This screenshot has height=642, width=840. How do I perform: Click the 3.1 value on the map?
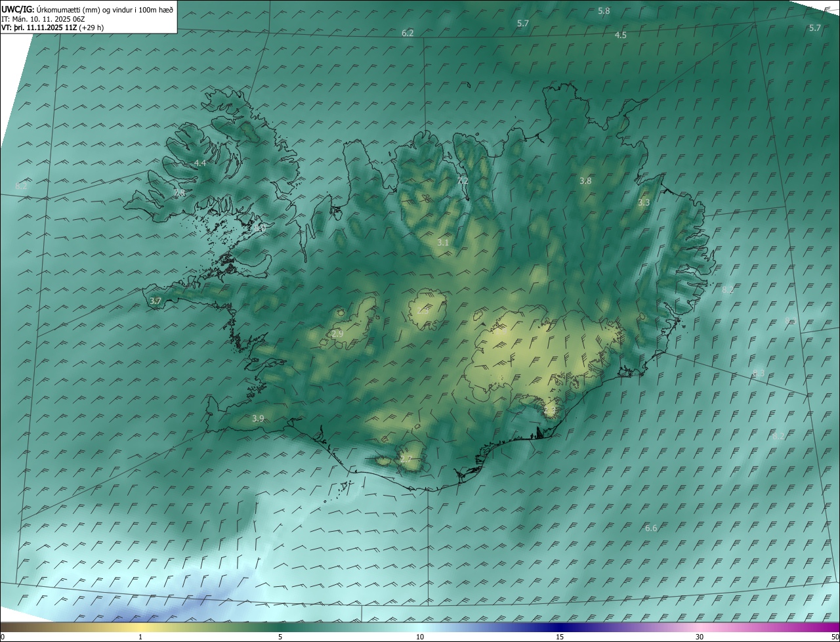click(443, 242)
